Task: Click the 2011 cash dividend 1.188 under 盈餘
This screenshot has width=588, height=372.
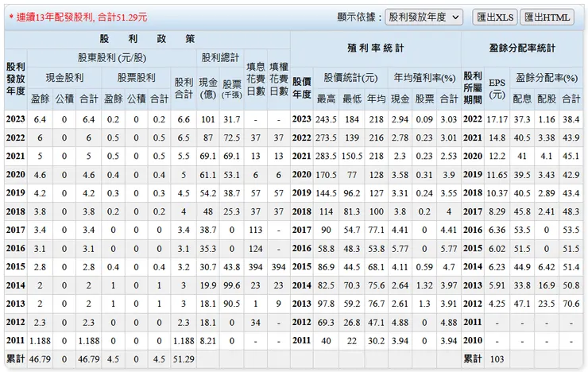Action: tap(40, 341)
